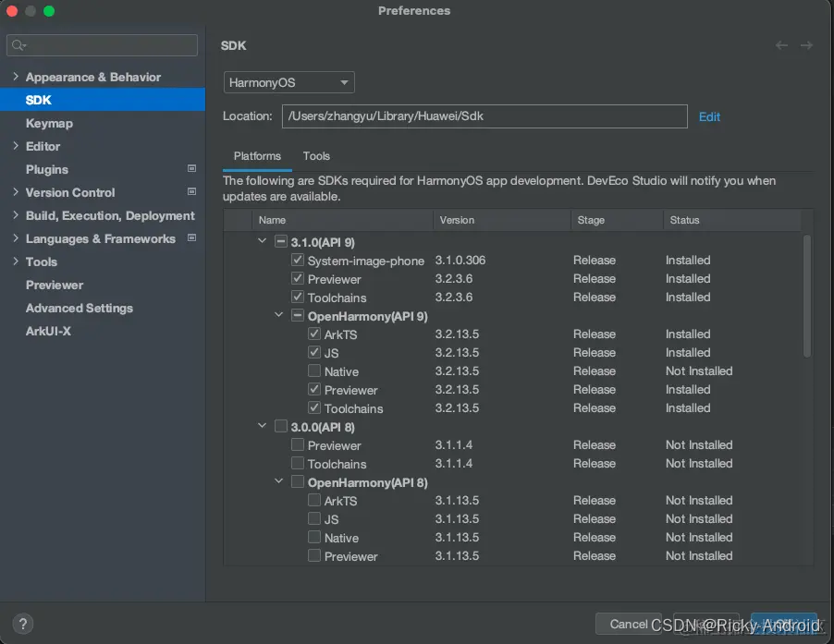Uncheck JS 3.2.13.5 checkbox
The height and width of the screenshot is (644, 834).
[314, 352]
